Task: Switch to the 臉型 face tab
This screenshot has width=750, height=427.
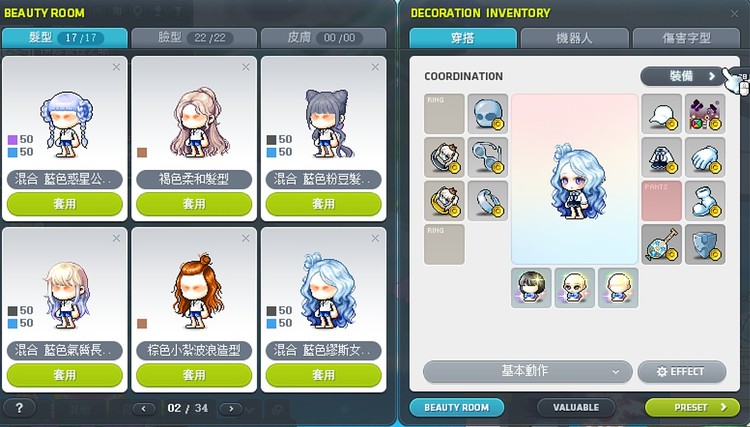Action: click(194, 38)
